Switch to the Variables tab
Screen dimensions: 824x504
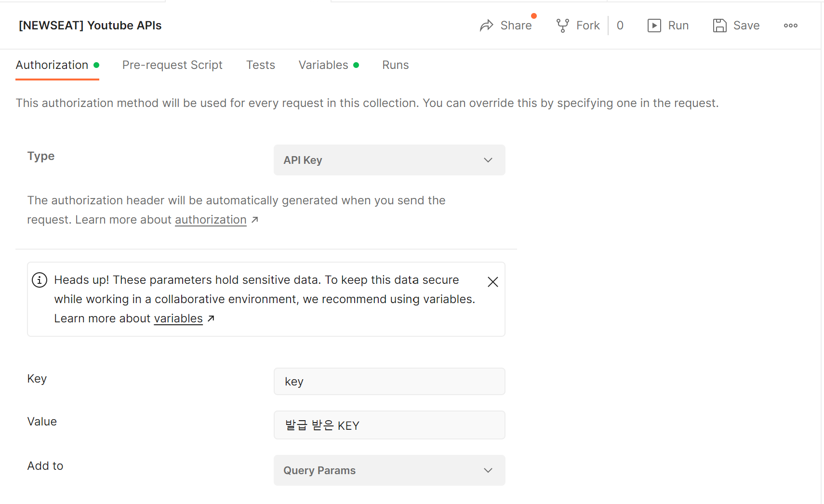pyautogui.click(x=329, y=65)
